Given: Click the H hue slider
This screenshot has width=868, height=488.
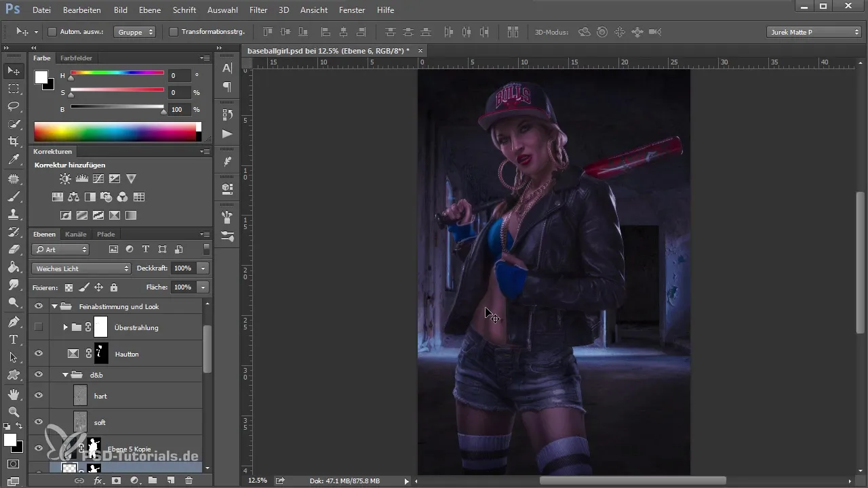Looking at the screenshot, I should [x=117, y=73].
